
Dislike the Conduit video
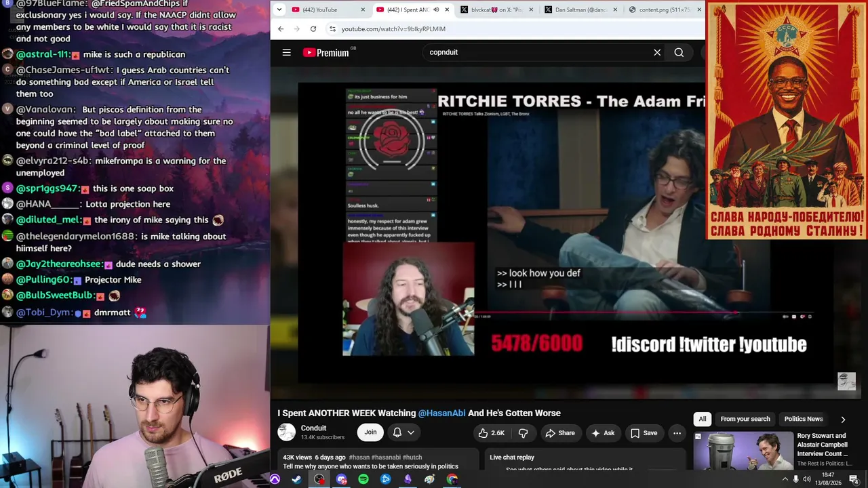pyautogui.click(x=523, y=433)
